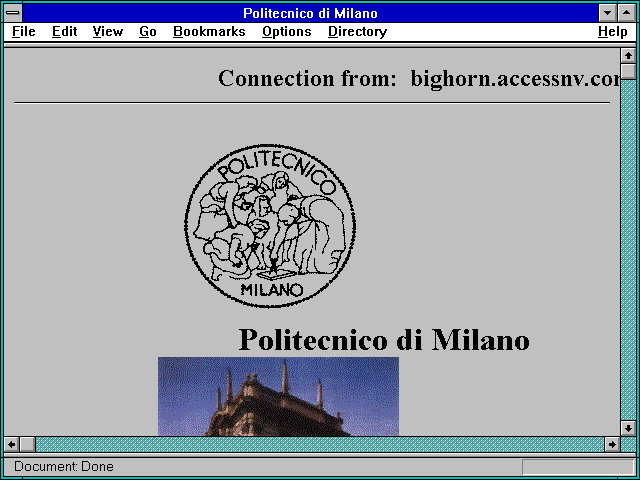Open the window control menu box
The width and height of the screenshot is (640, 480).
13,13
